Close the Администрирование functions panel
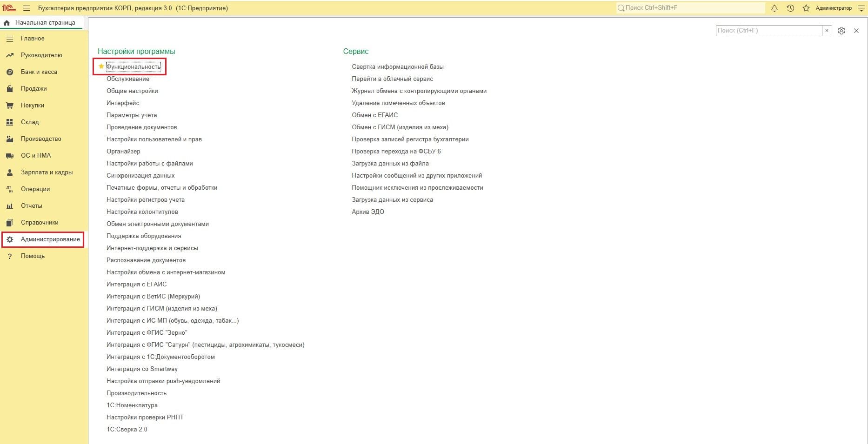The height and width of the screenshot is (444, 868). [856, 31]
